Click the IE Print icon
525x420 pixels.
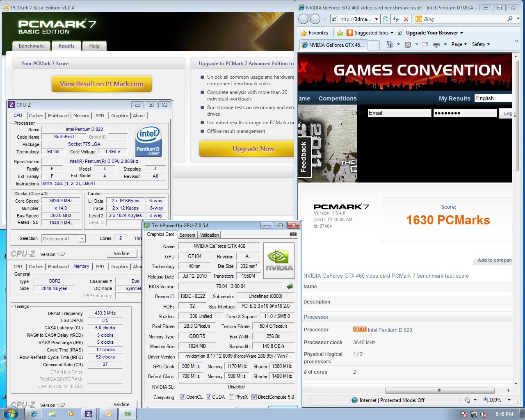[x=436, y=44]
